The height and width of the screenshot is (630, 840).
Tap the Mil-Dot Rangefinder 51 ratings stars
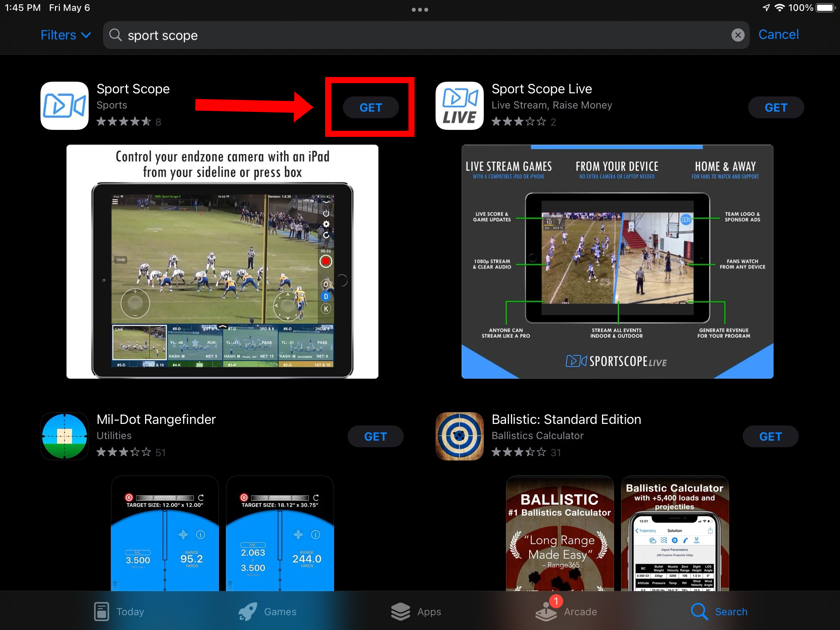124,452
